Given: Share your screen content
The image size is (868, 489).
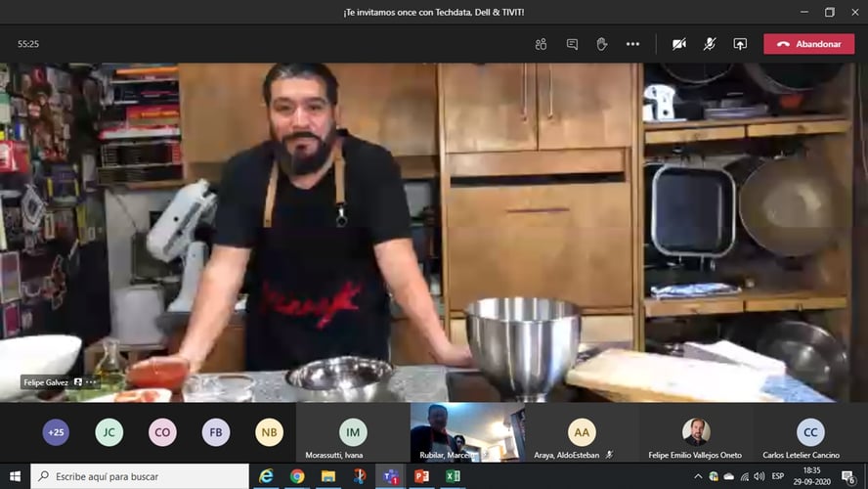Looking at the screenshot, I should 740,44.
